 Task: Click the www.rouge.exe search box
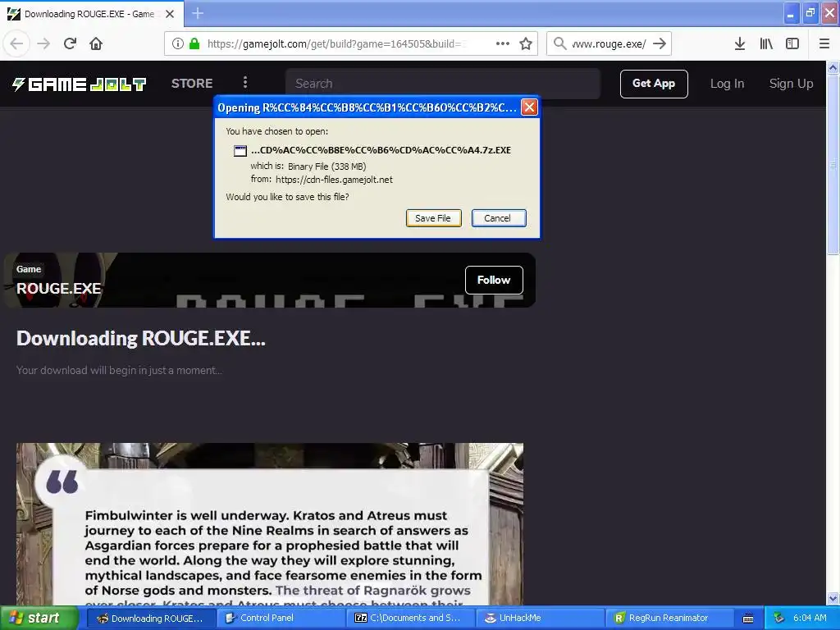point(609,43)
